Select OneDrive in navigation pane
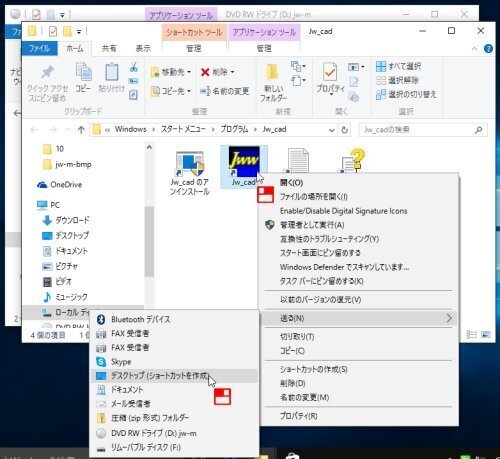This screenshot has height=459, width=500. click(60, 185)
